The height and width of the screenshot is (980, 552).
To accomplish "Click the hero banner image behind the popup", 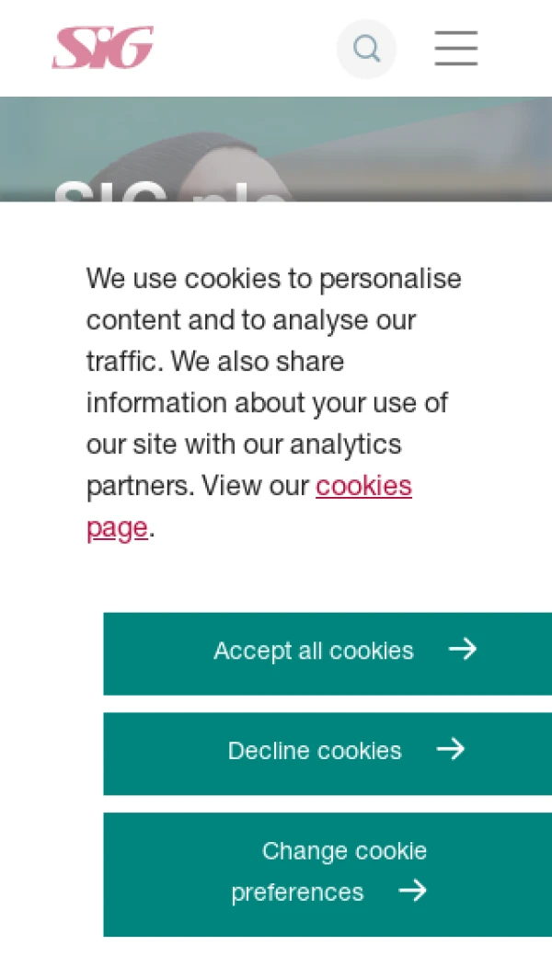I will pyautogui.click(x=276, y=149).
